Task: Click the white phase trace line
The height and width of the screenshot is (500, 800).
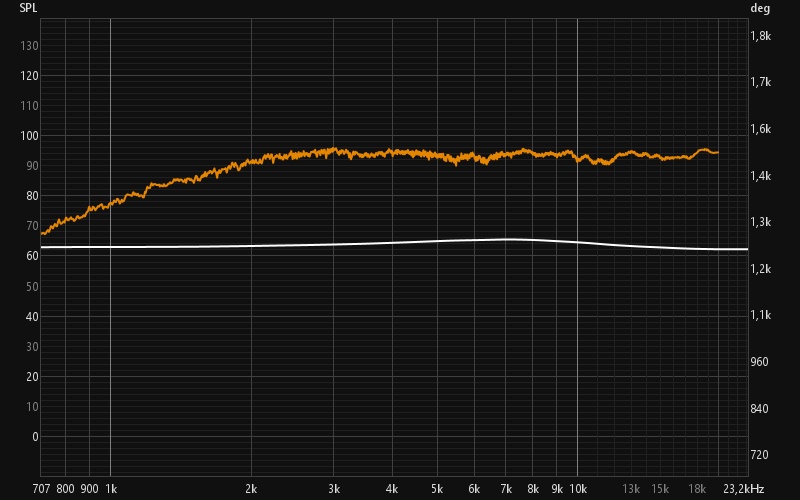Action: (x=393, y=243)
